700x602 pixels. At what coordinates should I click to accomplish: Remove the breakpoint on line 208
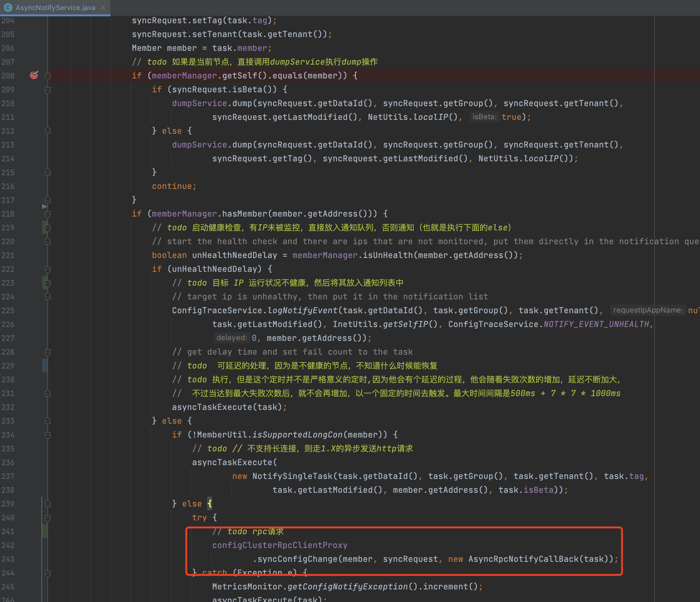[x=34, y=75]
